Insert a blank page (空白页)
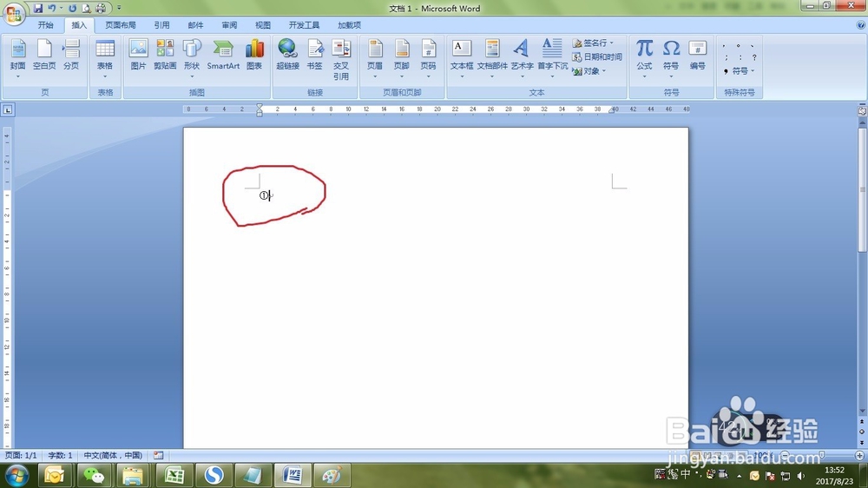The height and width of the screenshot is (488, 868). coord(44,56)
